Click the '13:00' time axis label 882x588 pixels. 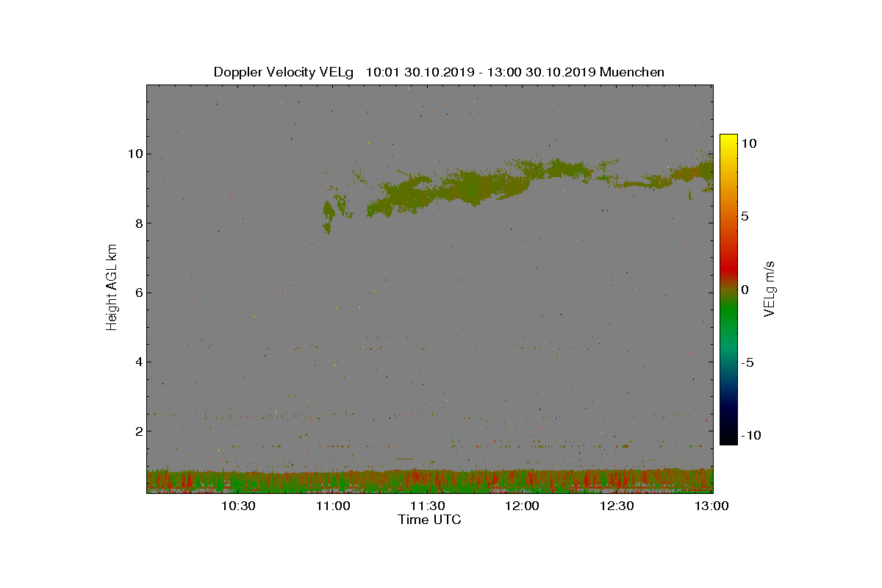point(711,506)
